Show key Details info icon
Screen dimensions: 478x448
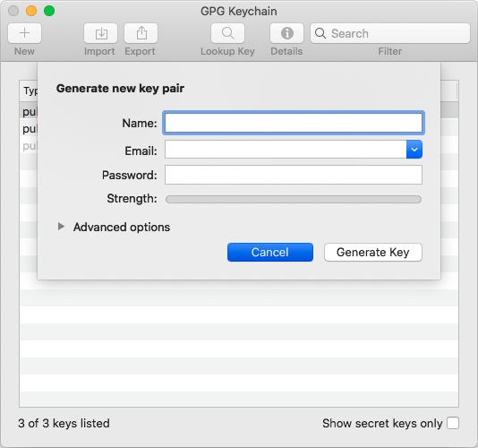click(286, 33)
